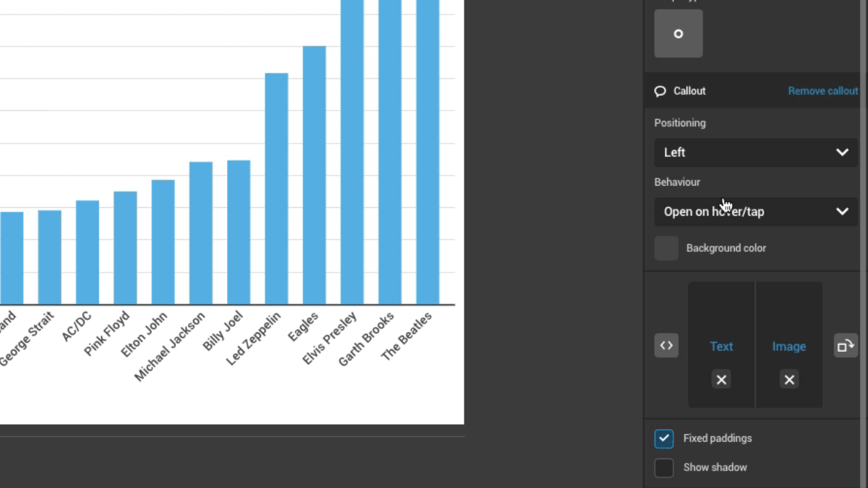Viewport: 868px width, 488px height.
Task: Select the Image content block
Action: (789, 345)
